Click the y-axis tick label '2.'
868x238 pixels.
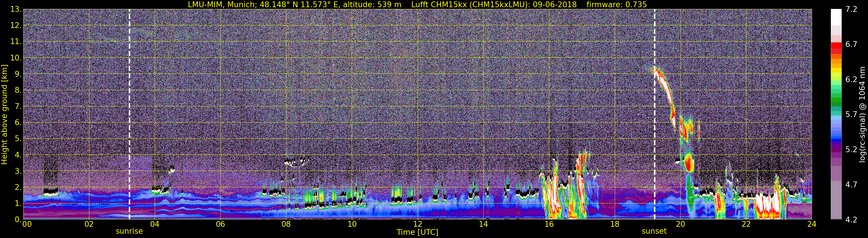(18, 187)
